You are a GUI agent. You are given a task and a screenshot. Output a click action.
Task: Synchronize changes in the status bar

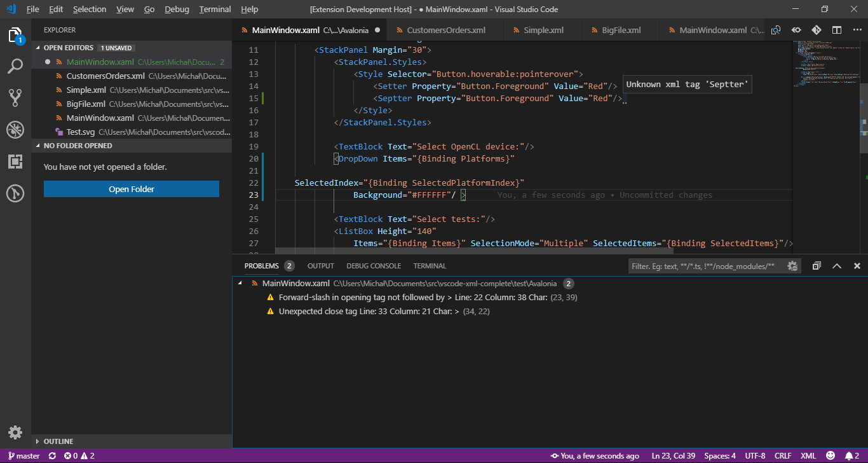point(52,456)
